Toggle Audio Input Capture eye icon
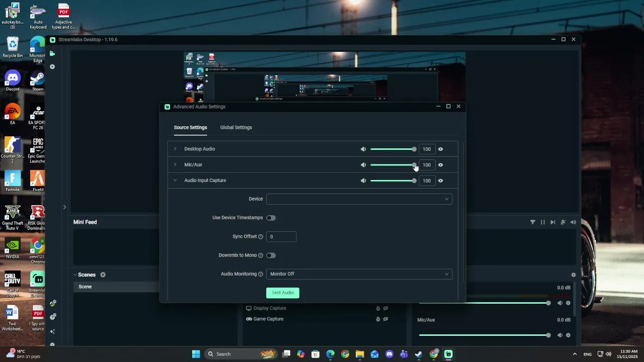Screen dimensions: 644x362 (x=441, y=180)
